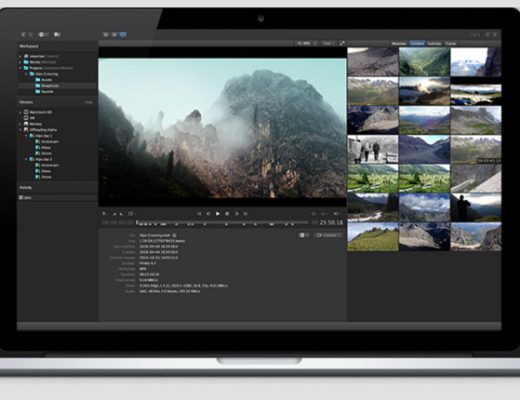Image resolution: width=520 pixels, height=400 pixels.
Task: Click the icon next to Alps Crossing.mp4 filename
Action: coord(174,235)
